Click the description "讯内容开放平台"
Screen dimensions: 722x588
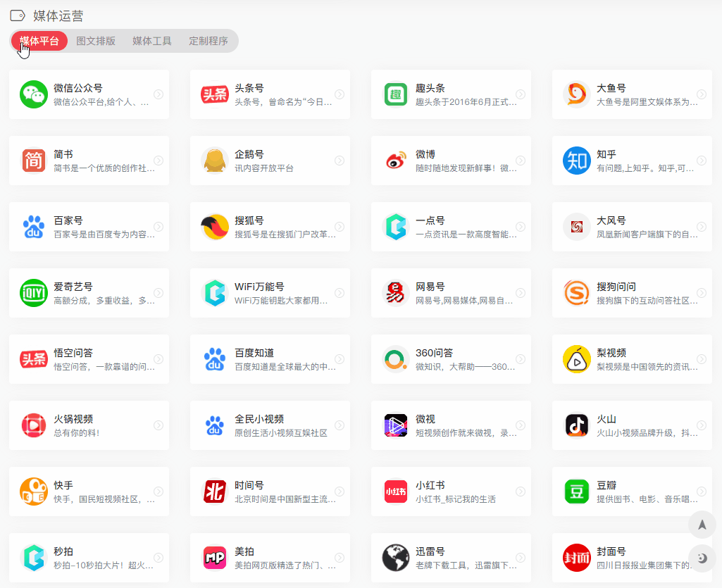(264, 168)
